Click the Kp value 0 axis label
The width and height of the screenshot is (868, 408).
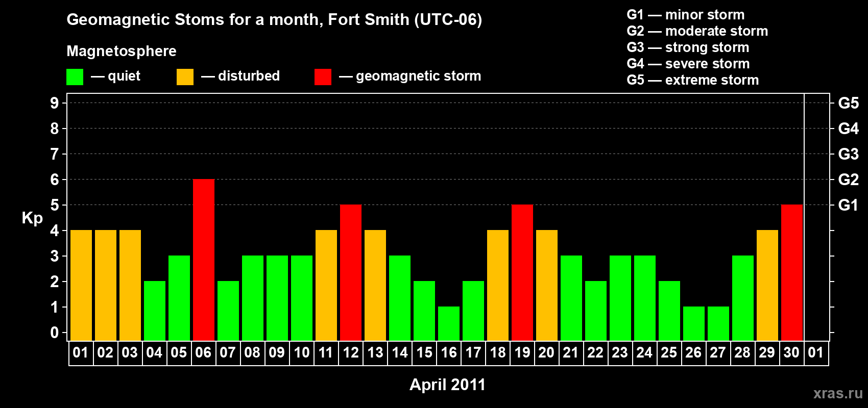[x=55, y=333]
